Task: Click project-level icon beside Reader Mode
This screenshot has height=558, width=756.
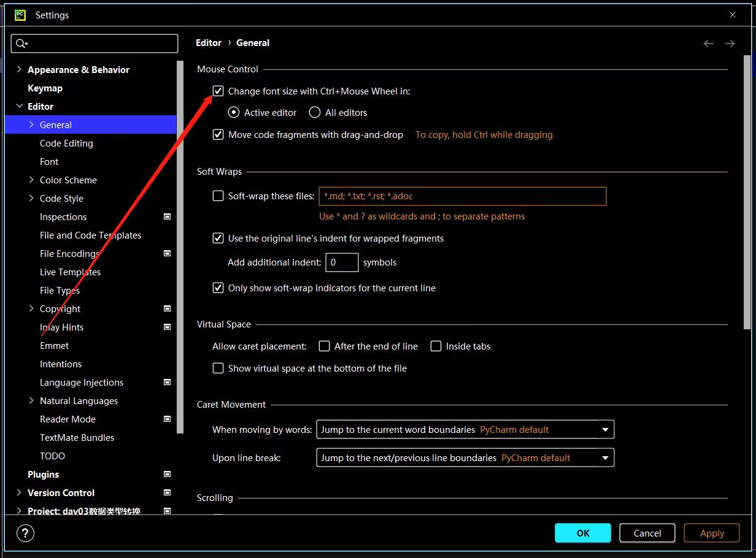Action: point(168,419)
